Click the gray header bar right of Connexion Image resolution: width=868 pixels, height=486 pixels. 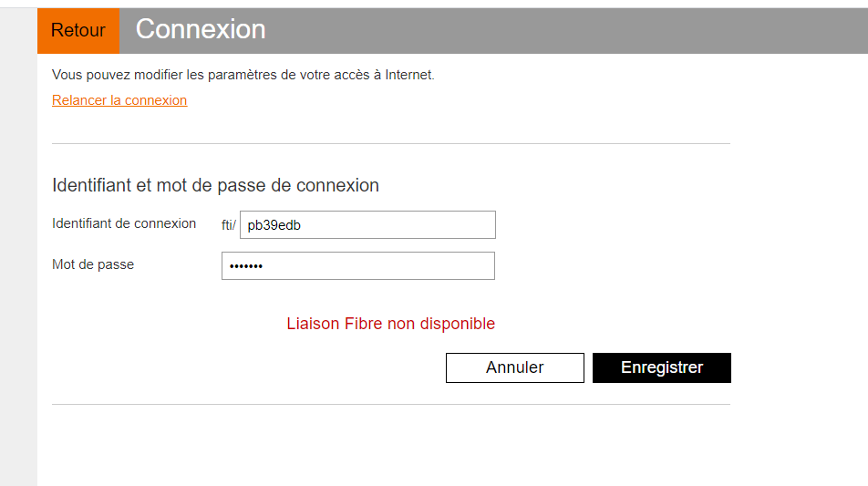565,31
